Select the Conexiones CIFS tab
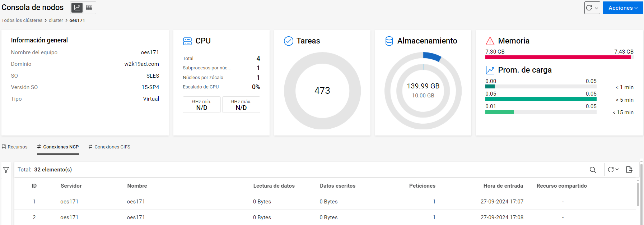The width and height of the screenshot is (644, 225). (x=109, y=147)
